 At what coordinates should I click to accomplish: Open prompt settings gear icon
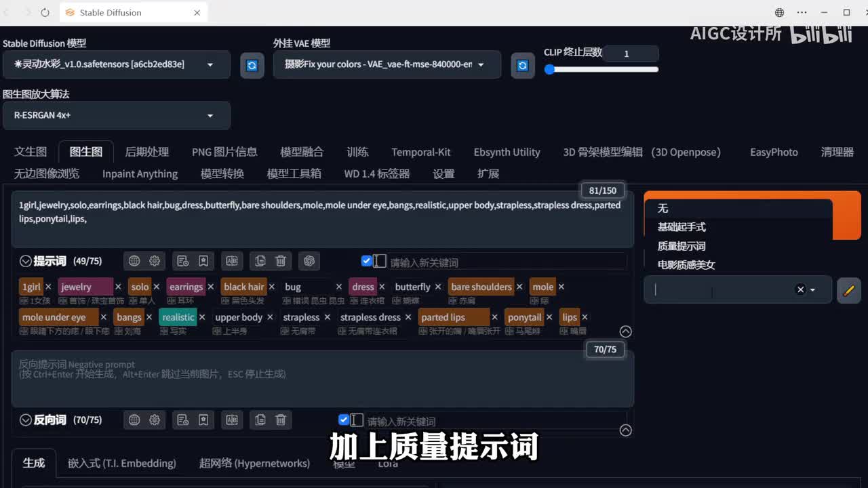tap(155, 261)
